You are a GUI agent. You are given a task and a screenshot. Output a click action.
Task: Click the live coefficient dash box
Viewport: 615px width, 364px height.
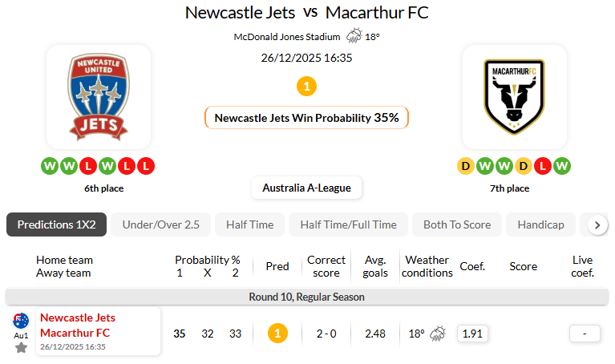585,334
